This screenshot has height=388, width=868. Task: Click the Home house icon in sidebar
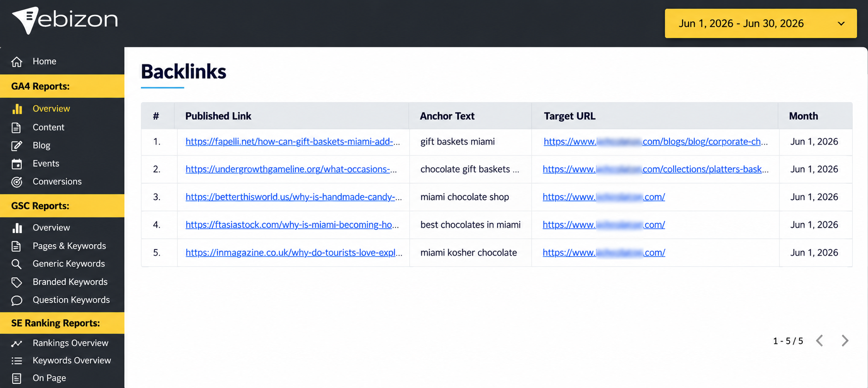tap(17, 62)
